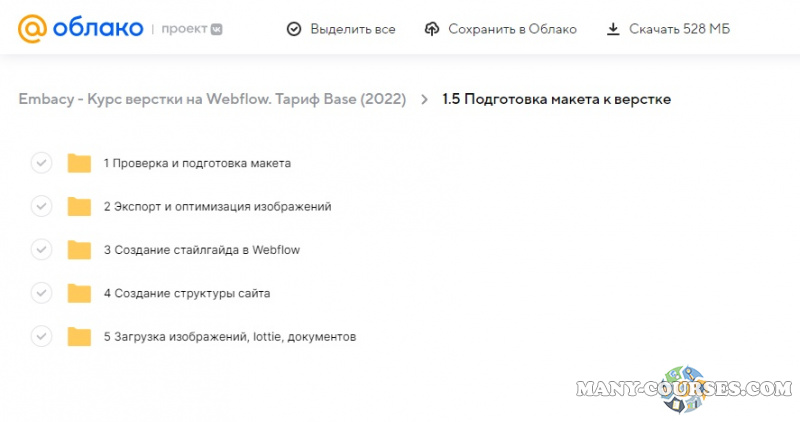The image size is (800, 422).
Task: Toggle checkbox next to 4 Создание структуры сайта
Action: [41, 293]
